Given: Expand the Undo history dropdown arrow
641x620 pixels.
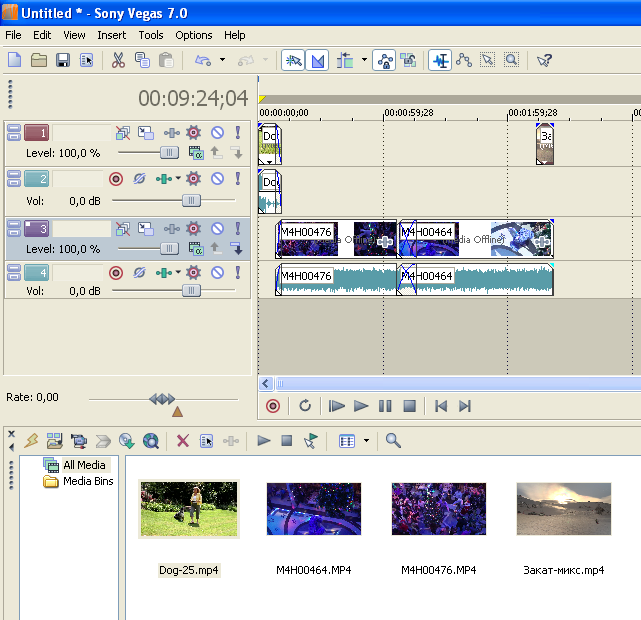Looking at the screenshot, I should click(x=224, y=60).
